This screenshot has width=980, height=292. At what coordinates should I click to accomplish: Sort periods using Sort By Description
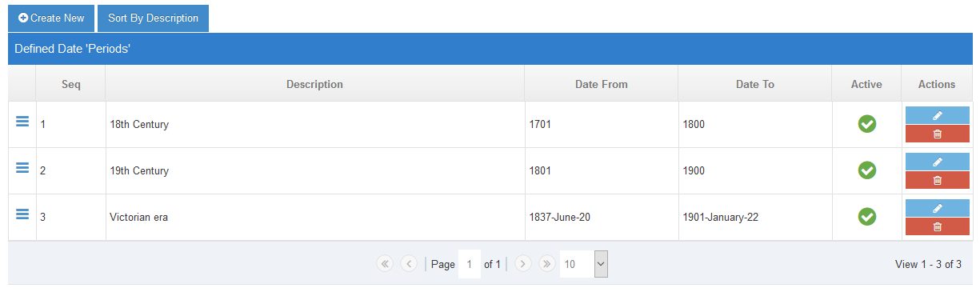point(153,18)
